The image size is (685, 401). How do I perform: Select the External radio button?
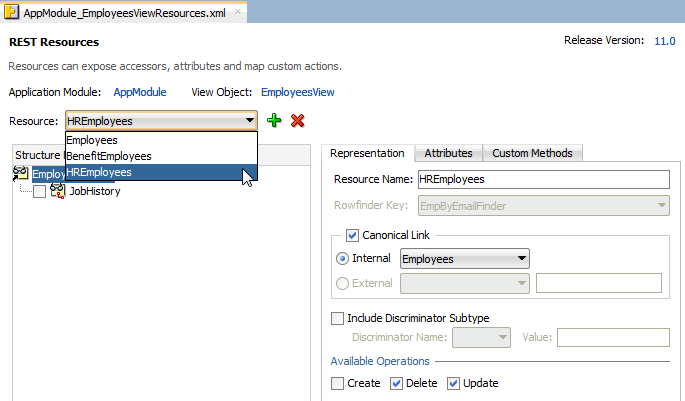tap(342, 283)
